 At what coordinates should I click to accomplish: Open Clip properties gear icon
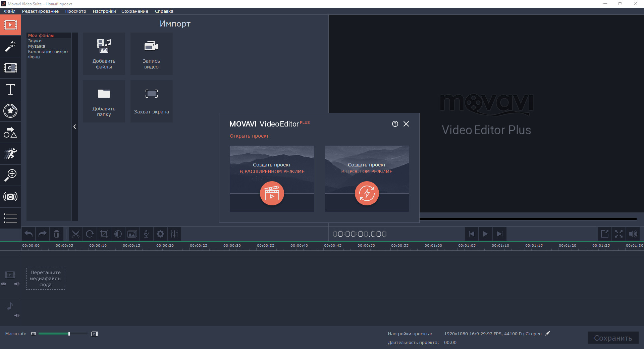coord(160,234)
